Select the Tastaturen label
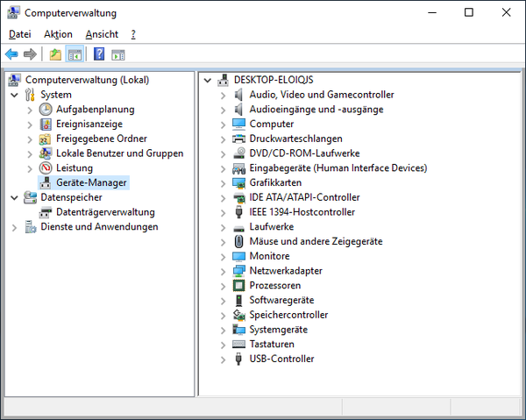The height and width of the screenshot is (420, 526). pyautogui.click(x=272, y=345)
